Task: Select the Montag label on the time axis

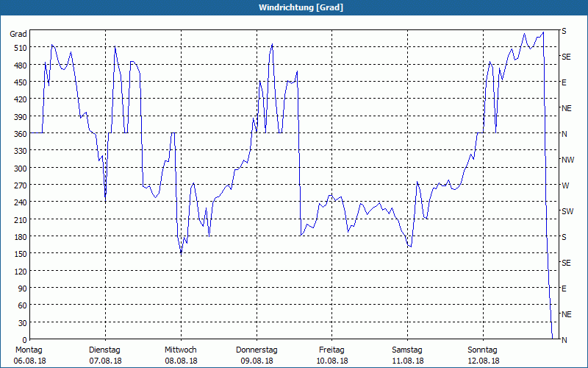Action: pos(28,350)
